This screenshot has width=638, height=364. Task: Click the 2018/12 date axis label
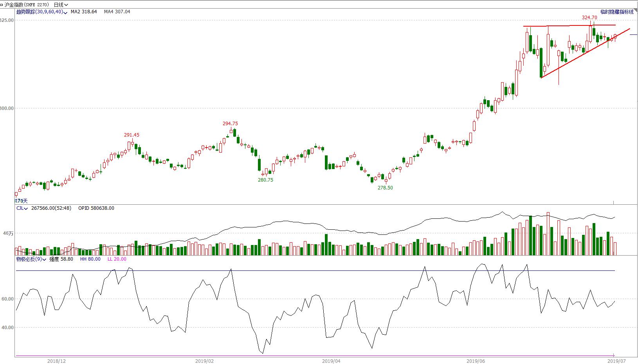[56, 361]
